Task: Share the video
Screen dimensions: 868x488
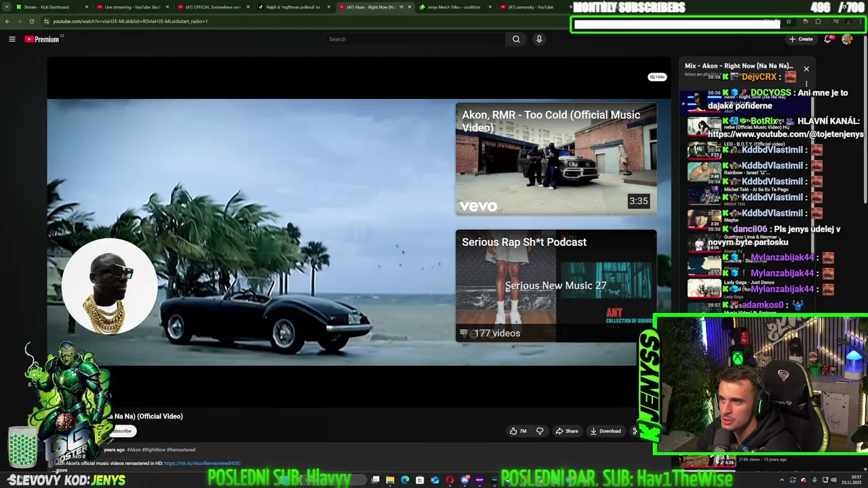Action: 567,431
